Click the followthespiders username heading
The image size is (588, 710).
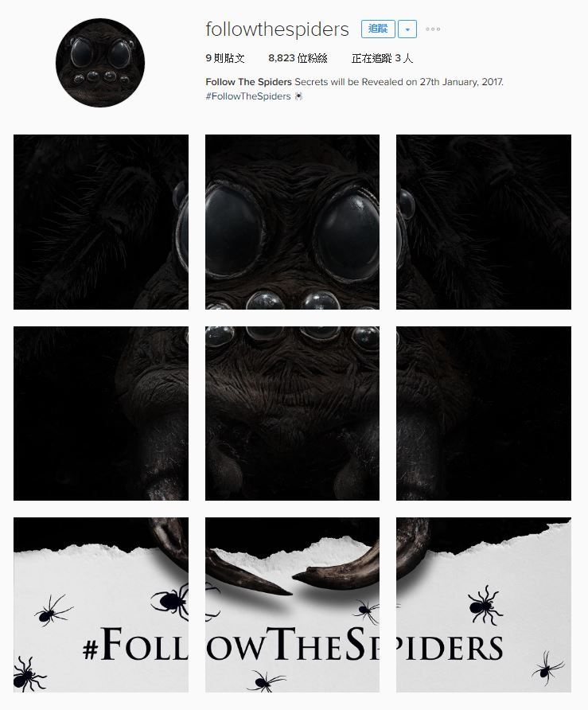coord(277,29)
